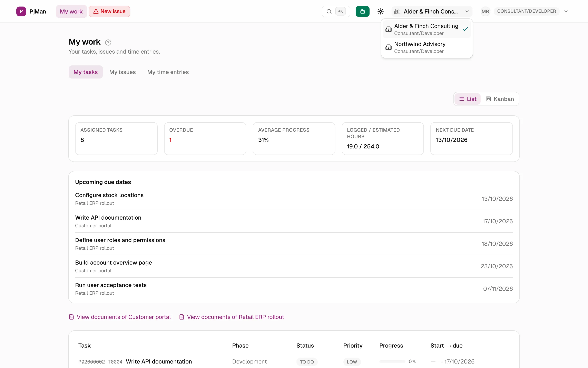Open Configure stock locations upcoming item
588x368 pixels.
coord(294,199)
